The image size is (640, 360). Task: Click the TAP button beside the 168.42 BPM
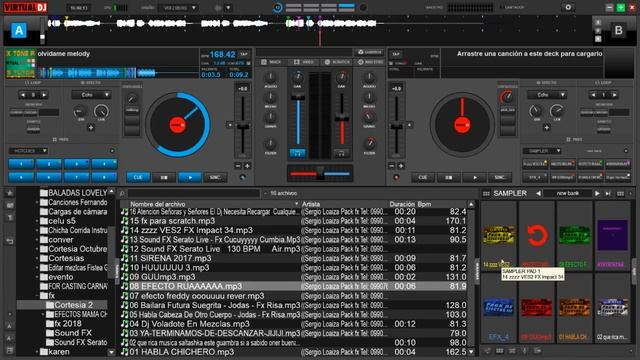point(244,54)
